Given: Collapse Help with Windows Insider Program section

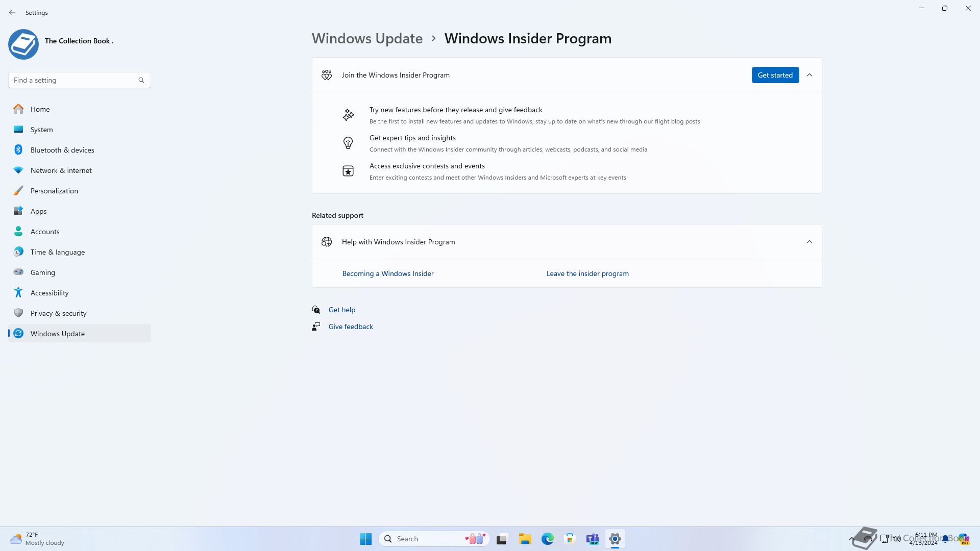Looking at the screenshot, I should [810, 242].
